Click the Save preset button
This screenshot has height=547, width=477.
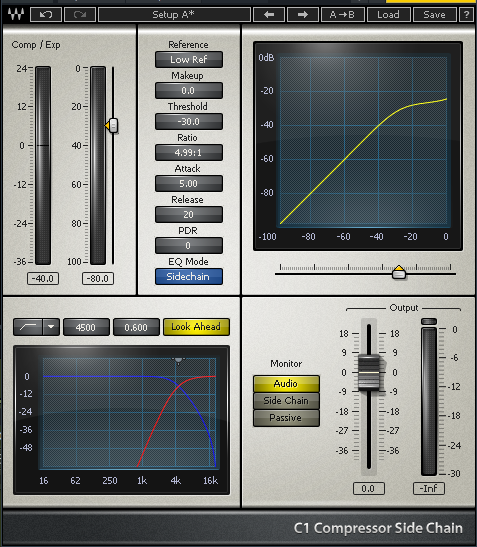coord(434,15)
